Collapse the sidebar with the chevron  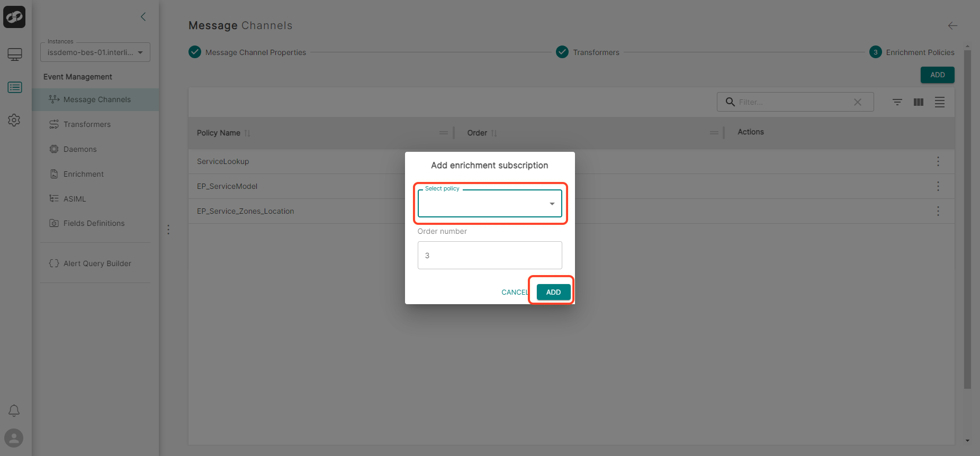click(x=143, y=17)
